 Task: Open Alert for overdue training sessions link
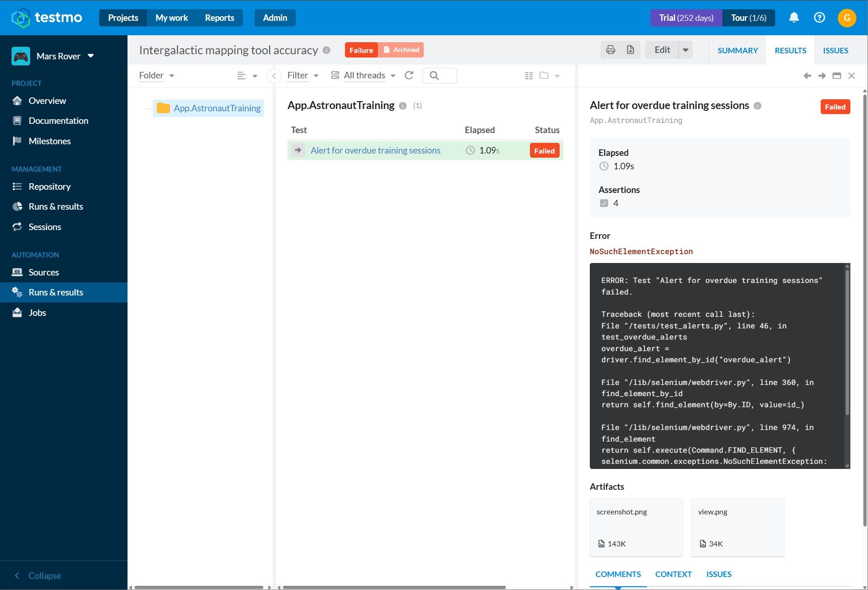pos(376,150)
